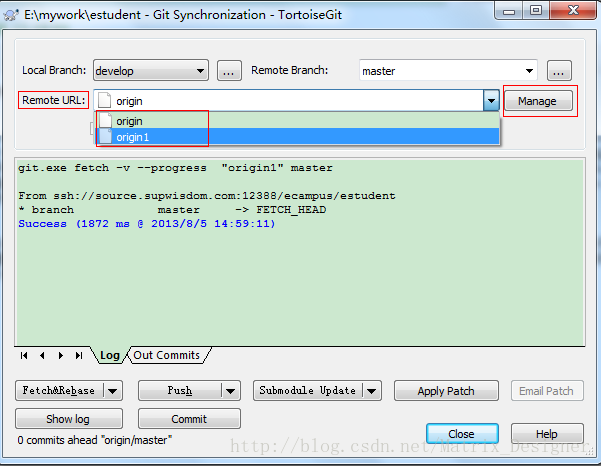
Task: Select origin from remote list
Action: (297, 121)
